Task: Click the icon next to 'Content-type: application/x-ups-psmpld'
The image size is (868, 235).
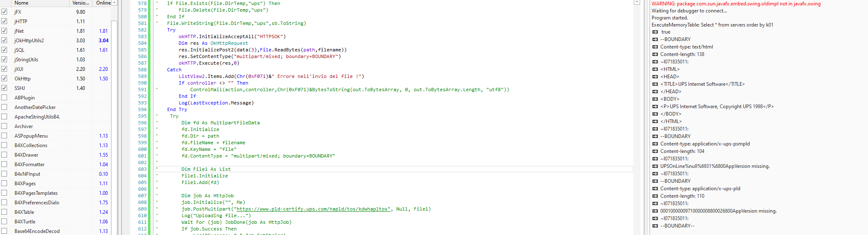Action: (655, 144)
